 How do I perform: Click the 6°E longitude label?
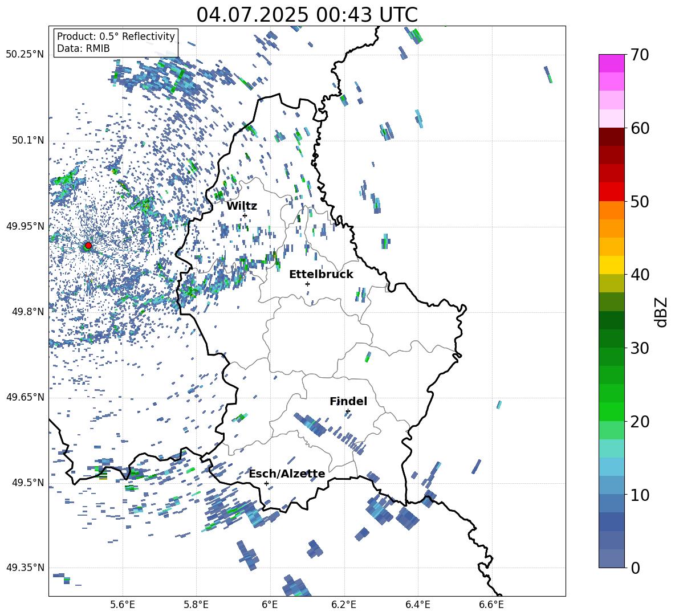click(x=270, y=605)
